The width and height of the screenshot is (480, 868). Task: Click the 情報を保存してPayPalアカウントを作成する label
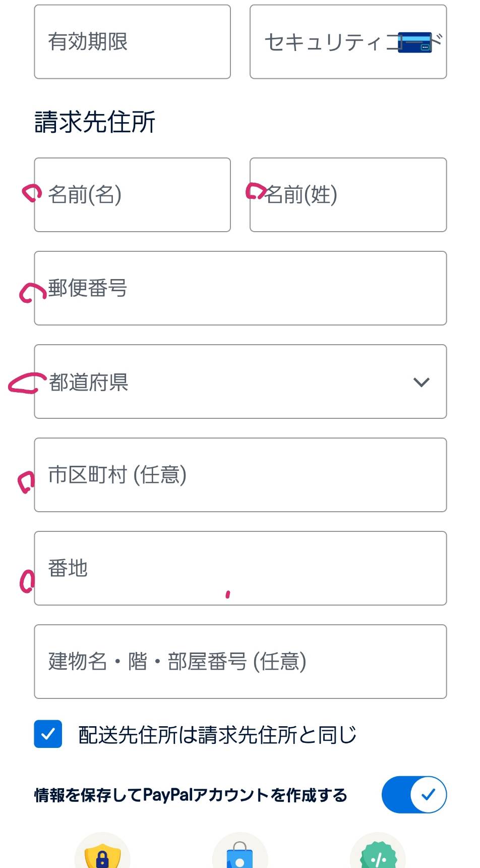click(191, 795)
